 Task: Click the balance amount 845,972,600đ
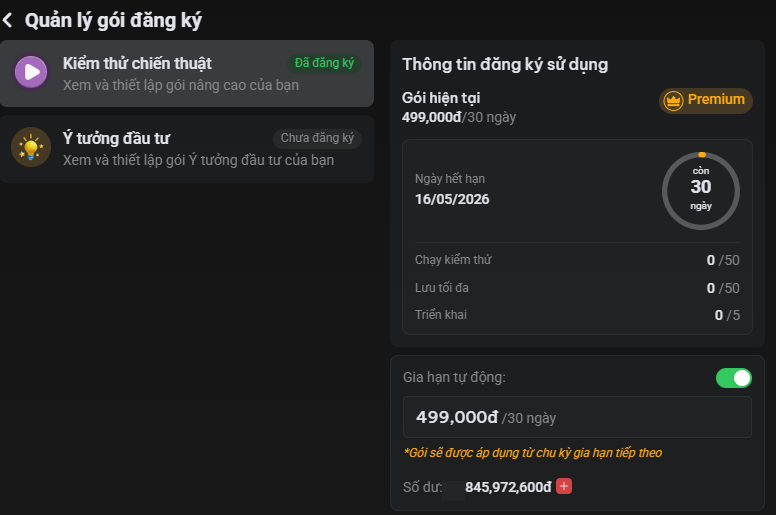pos(508,488)
